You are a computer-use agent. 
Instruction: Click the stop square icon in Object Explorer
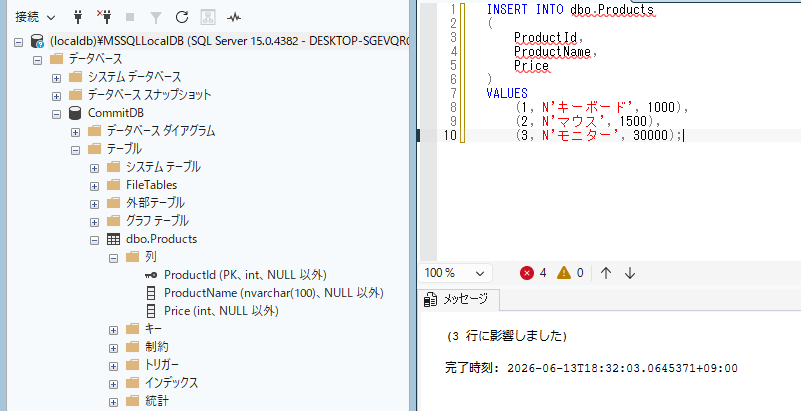pos(130,17)
